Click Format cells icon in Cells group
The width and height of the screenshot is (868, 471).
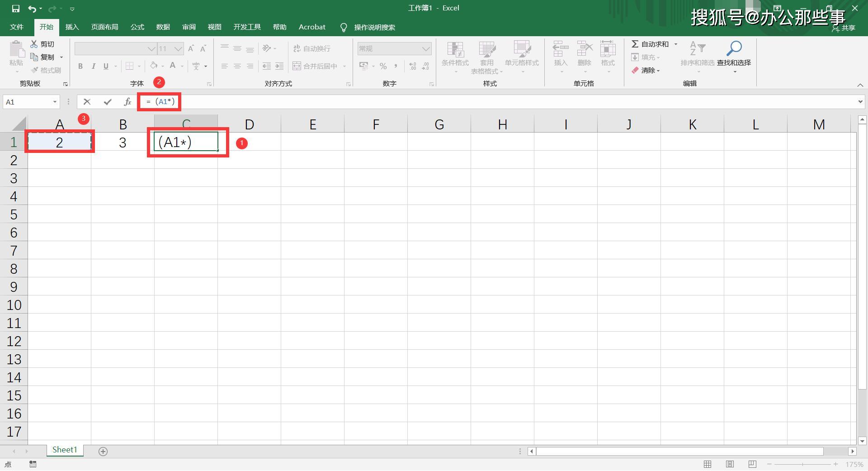608,49
